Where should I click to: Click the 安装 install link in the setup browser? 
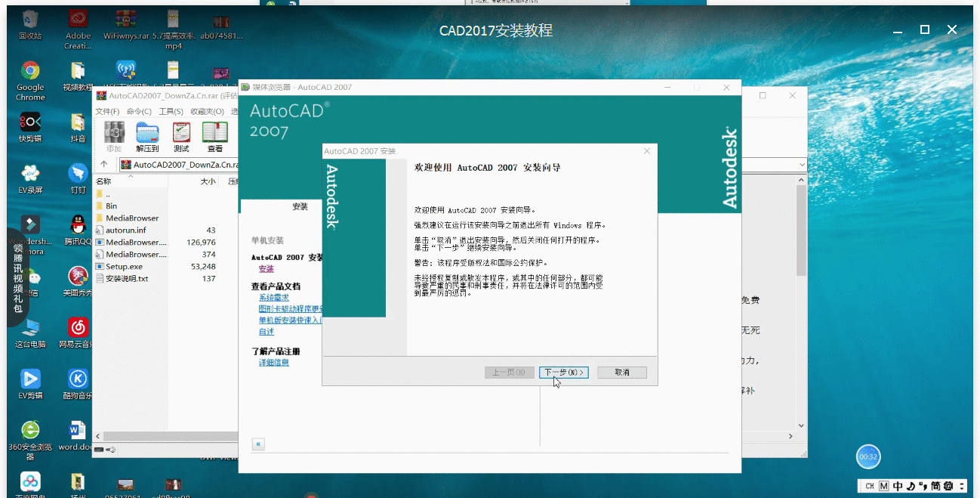click(x=266, y=268)
